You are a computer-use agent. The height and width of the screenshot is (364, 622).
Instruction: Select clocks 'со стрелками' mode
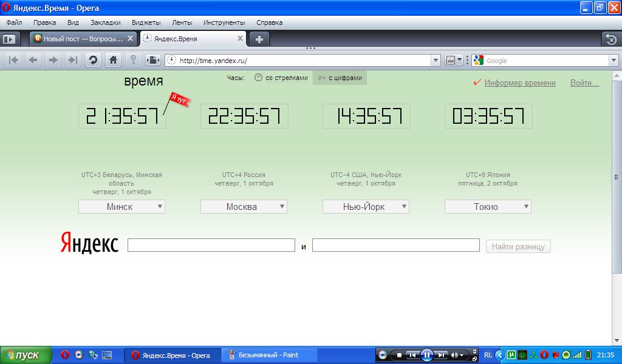(x=281, y=78)
